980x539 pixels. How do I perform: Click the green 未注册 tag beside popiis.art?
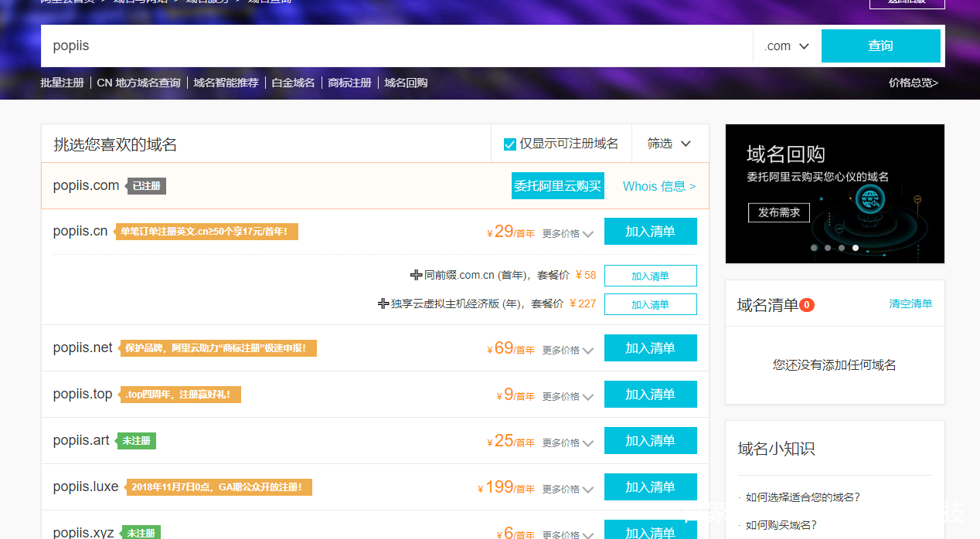tap(137, 441)
